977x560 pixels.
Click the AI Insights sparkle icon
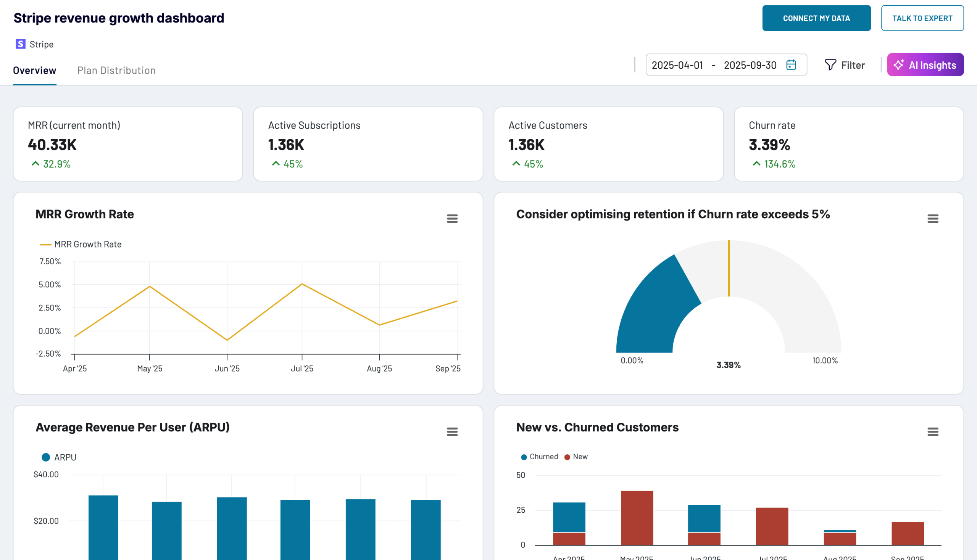pos(898,64)
